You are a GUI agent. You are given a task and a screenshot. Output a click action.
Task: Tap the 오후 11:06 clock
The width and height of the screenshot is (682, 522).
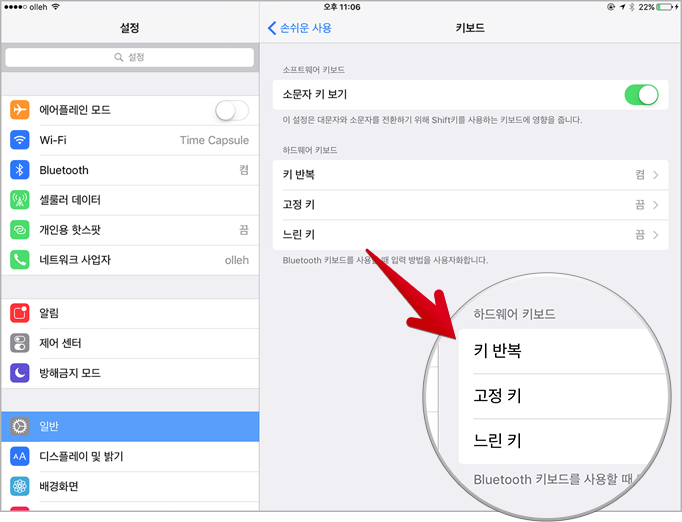342,7
